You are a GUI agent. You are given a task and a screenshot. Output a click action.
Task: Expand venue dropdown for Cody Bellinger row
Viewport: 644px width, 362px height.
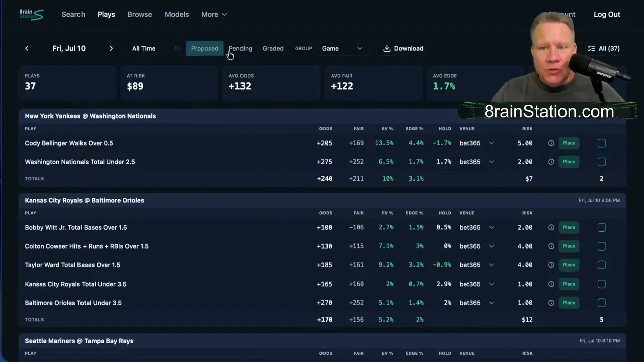point(491,143)
